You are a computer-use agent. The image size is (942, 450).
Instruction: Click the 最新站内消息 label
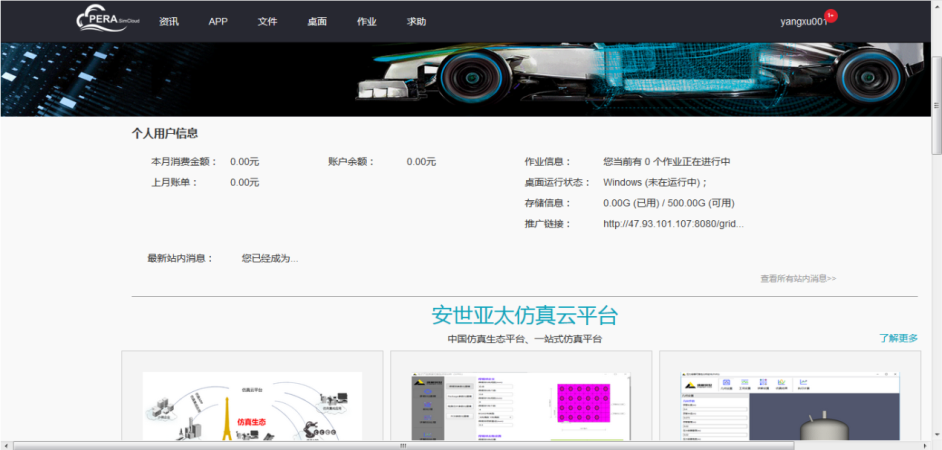click(180, 258)
